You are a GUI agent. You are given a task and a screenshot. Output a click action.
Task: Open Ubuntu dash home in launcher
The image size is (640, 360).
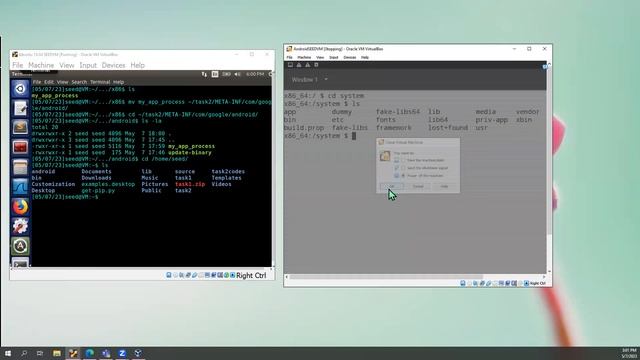coord(20,89)
